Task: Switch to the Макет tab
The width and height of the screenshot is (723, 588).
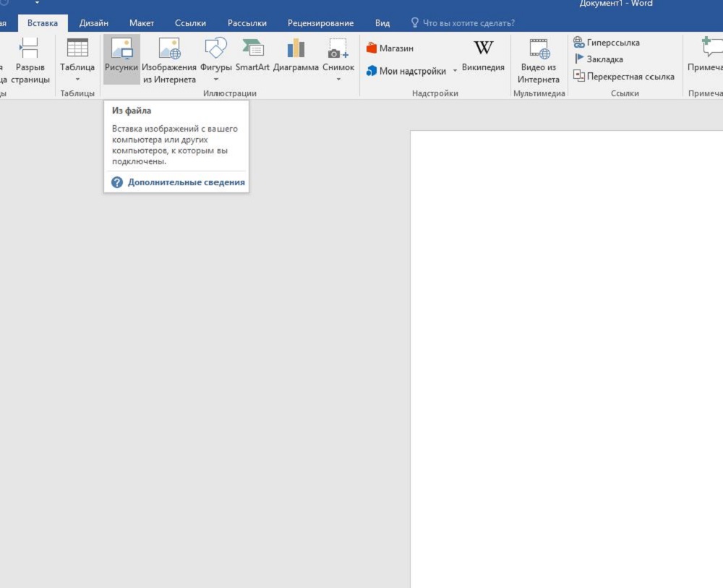Action: pyautogui.click(x=142, y=23)
